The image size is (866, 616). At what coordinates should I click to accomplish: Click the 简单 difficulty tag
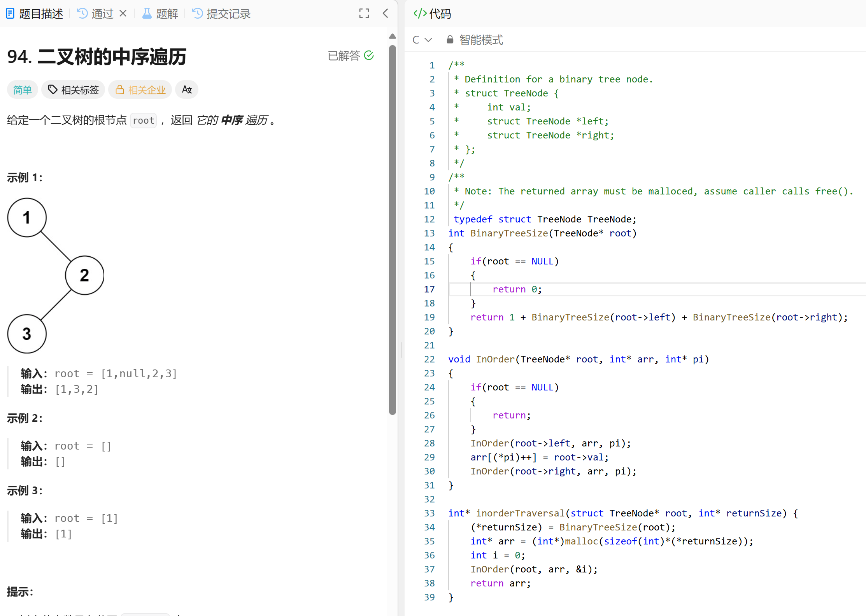tap(22, 90)
